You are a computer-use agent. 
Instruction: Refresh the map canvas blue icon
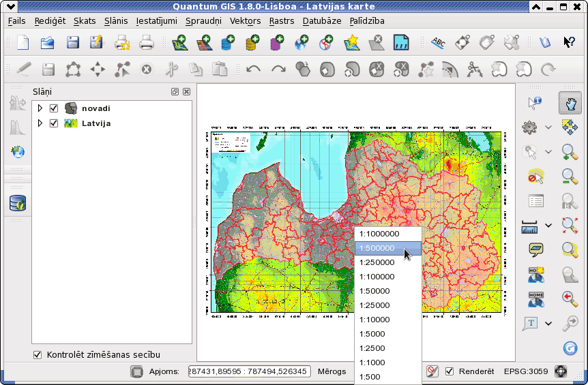click(570, 348)
